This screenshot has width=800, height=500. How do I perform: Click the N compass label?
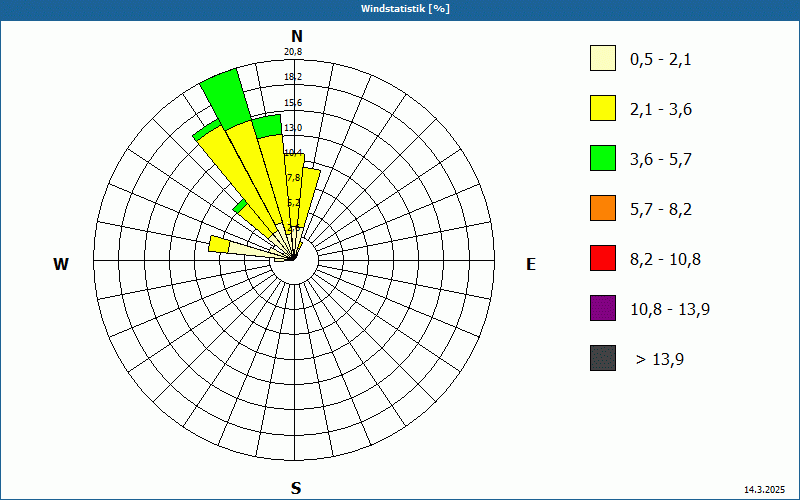(296, 36)
